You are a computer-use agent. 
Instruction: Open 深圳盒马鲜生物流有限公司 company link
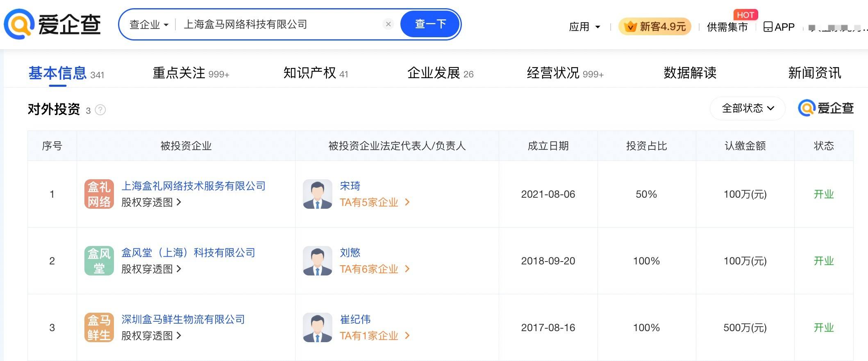(183, 319)
